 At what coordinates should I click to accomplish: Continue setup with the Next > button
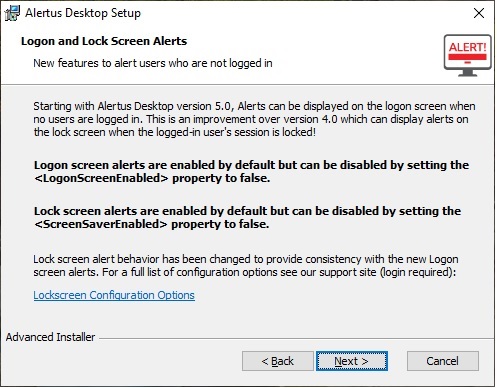(352, 361)
